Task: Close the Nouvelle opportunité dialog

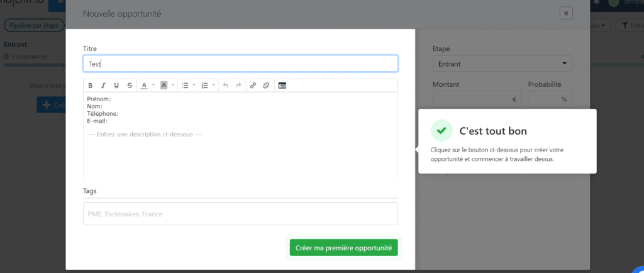Action: click(x=566, y=13)
